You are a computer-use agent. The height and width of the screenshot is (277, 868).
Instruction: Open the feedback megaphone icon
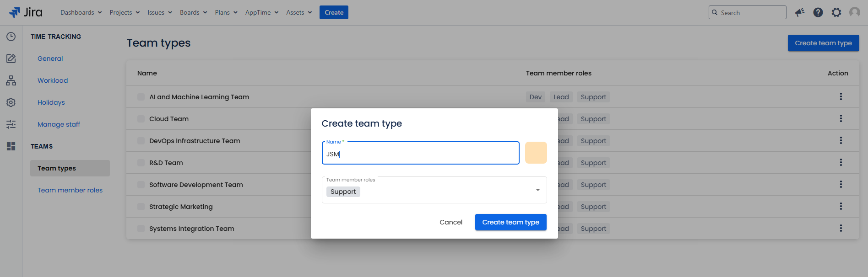click(800, 12)
